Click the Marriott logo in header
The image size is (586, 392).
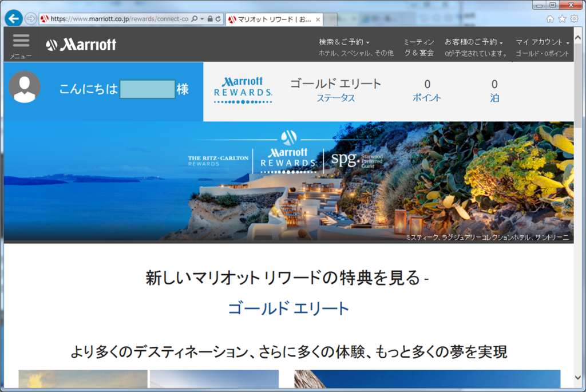point(81,45)
